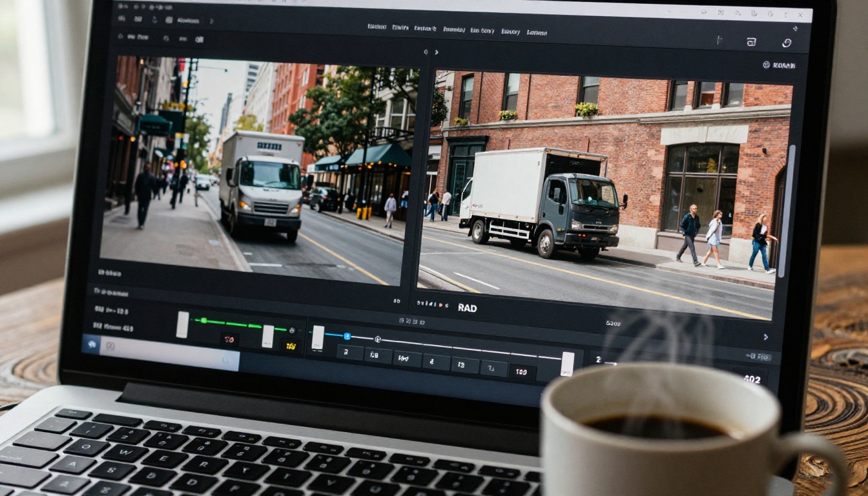Click the vertical scrollbar beside the right preview
This screenshot has width=868, height=496.
787,211
